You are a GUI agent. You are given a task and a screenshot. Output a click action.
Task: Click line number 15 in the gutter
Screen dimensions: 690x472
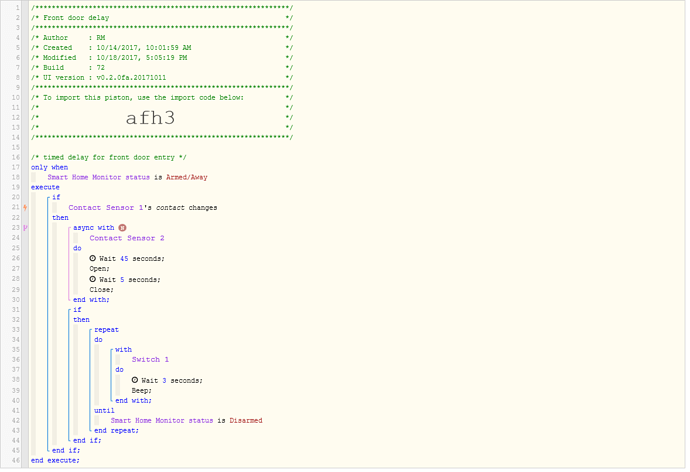coord(16,147)
